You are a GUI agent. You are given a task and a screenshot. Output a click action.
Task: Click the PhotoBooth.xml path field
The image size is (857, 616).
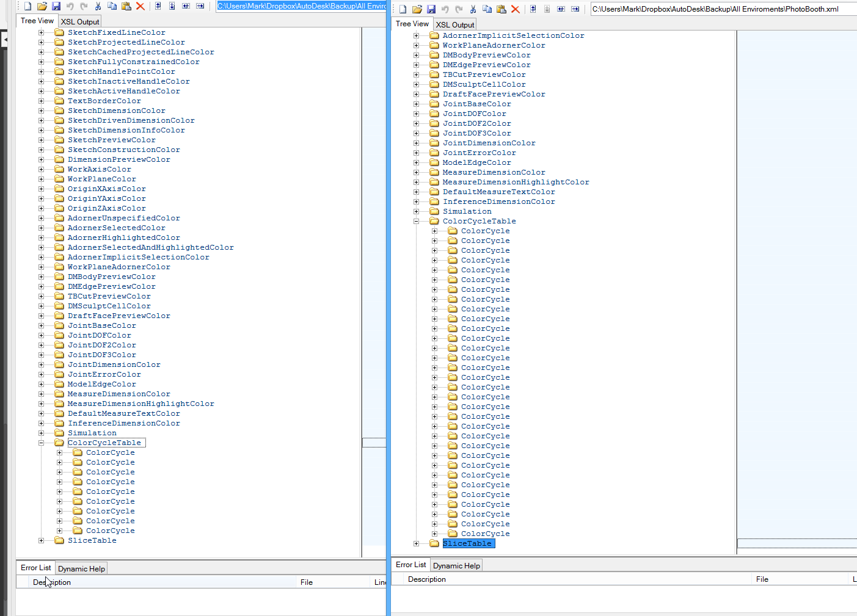(x=723, y=9)
